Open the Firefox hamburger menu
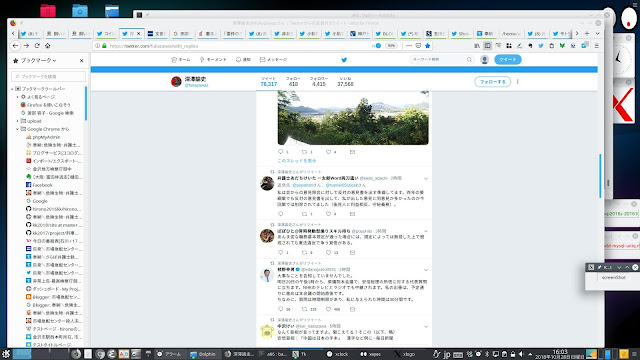 point(596,46)
